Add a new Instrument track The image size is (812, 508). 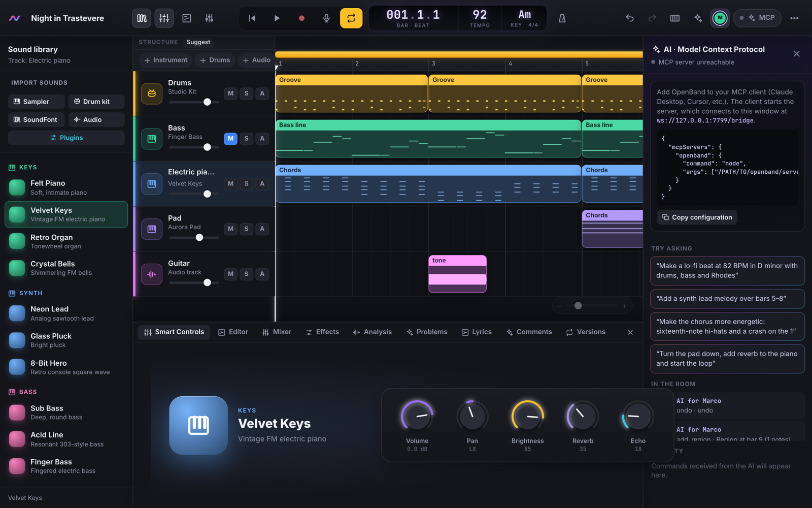(165, 60)
